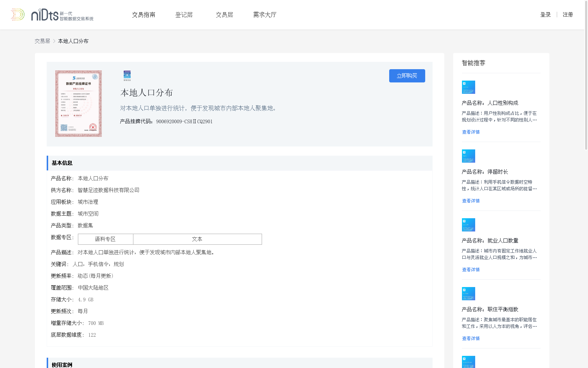
Task: Click the 文本 table cell
Action: [x=197, y=239]
